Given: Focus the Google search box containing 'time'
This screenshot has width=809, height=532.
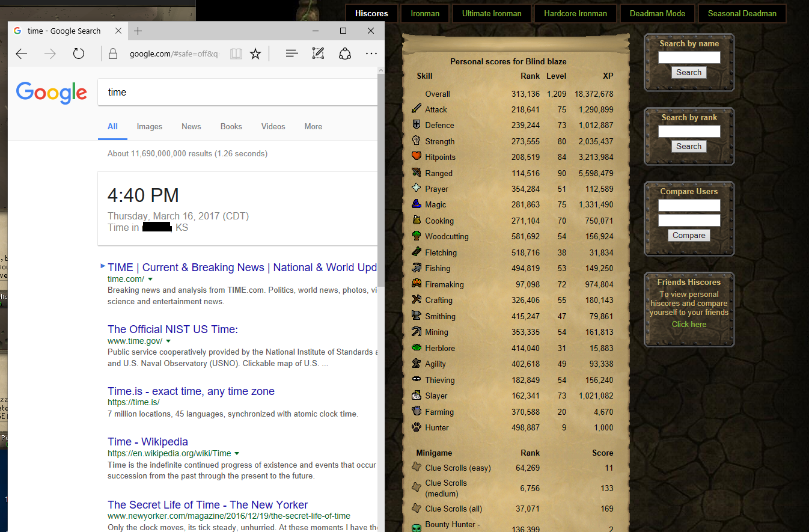Looking at the screenshot, I should coord(237,92).
